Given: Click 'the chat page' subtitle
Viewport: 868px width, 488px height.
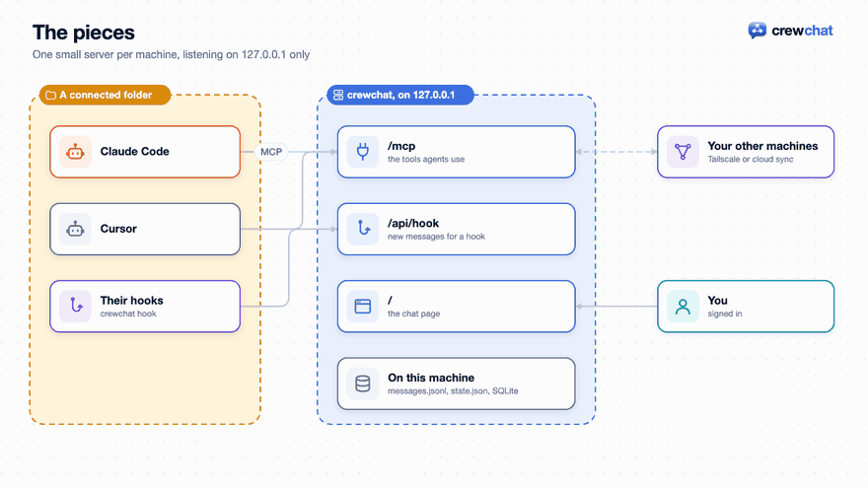Looking at the screenshot, I should point(413,314).
